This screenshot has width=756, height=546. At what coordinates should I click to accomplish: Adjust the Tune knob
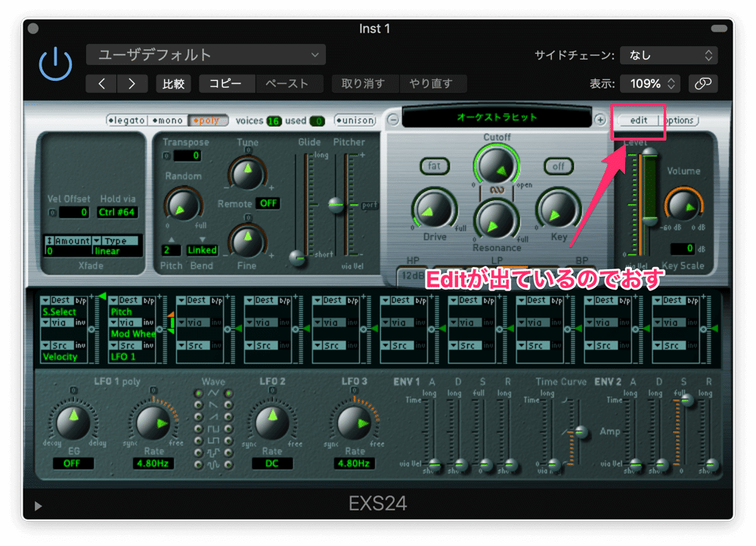click(x=247, y=173)
